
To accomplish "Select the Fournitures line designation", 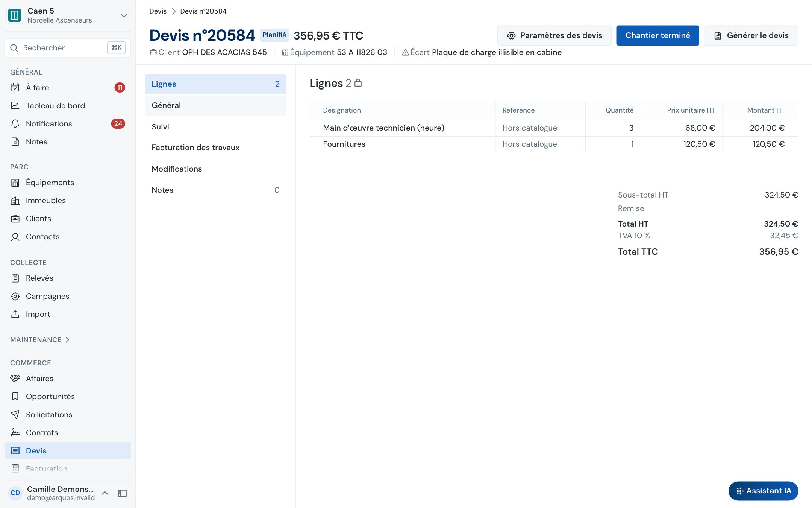I will click(x=344, y=144).
